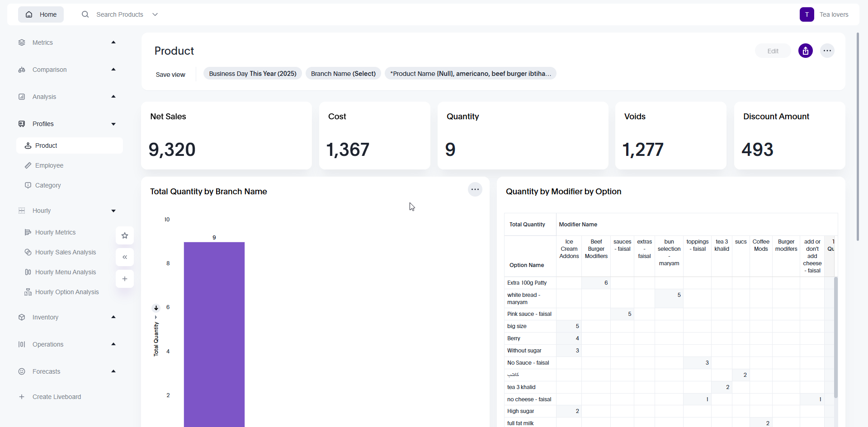The height and width of the screenshot is (427, 868).
Task: Collapse the Forecasts section chevron
Action: [x=113, y=371]
